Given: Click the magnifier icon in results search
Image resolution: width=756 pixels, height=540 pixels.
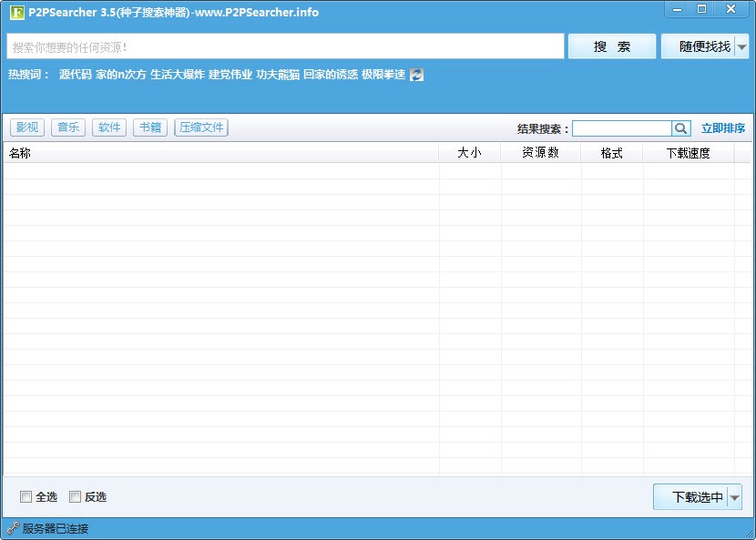Looking at the screenshot, I should pyautogui.click(x=681, y=128).
